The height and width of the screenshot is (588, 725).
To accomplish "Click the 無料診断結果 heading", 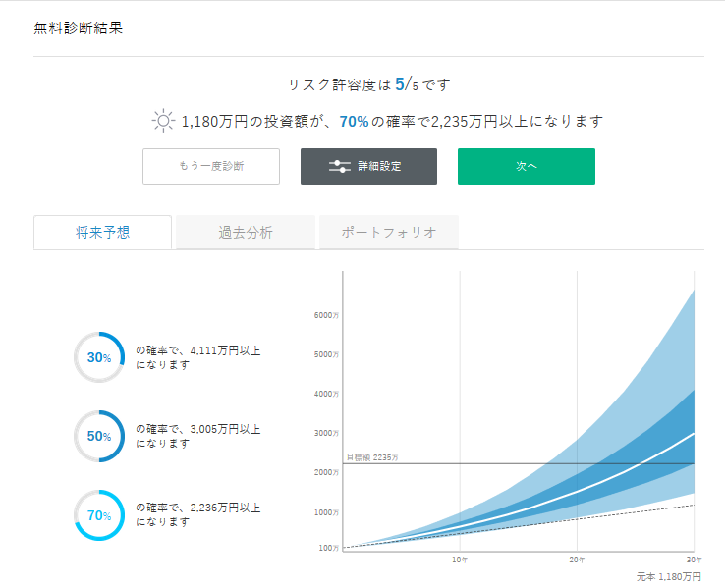I will [79, 28].
